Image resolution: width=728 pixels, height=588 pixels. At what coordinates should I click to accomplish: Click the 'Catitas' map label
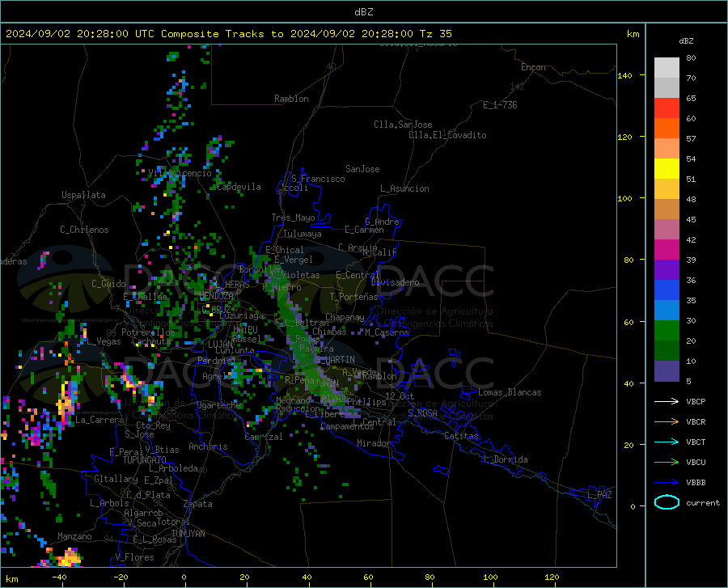click(x=461, y=436)
